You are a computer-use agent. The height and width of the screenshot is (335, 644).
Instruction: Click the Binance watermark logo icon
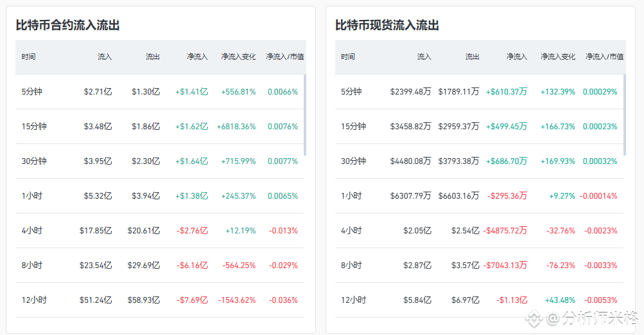point(534,318)
